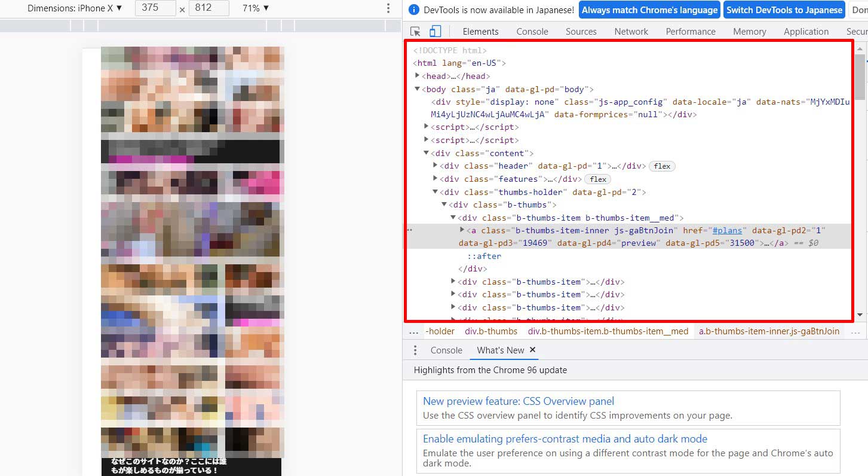
Task: Open the Memory tab
Action: 750,32
